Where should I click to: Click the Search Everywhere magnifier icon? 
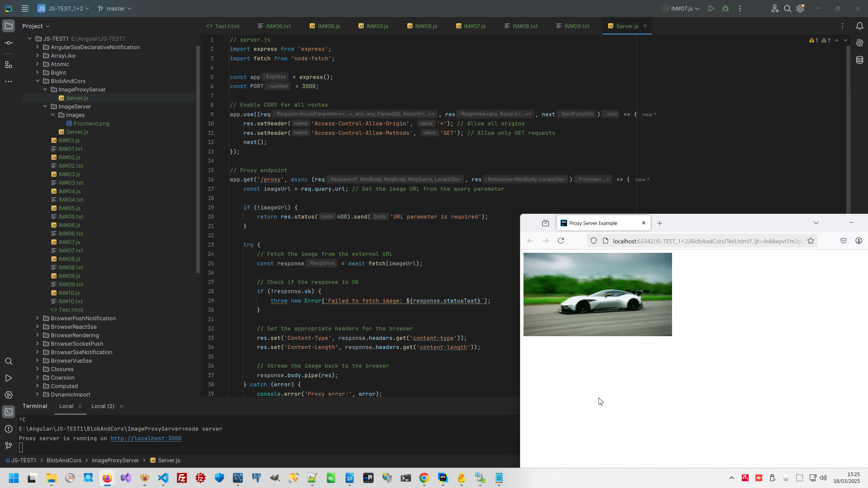pyautogui.click(x=787, y=9)
